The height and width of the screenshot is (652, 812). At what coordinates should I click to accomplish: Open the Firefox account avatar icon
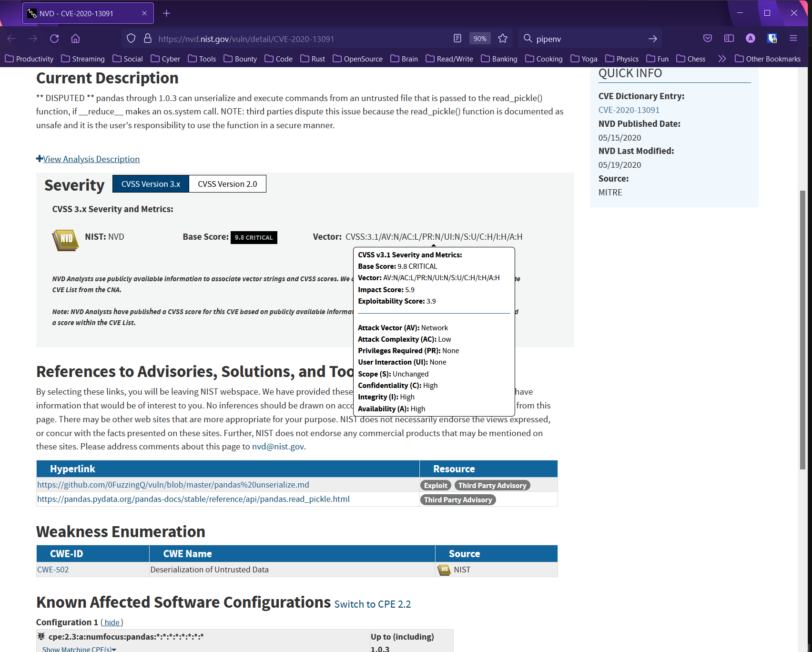click(x=751, y=39)
